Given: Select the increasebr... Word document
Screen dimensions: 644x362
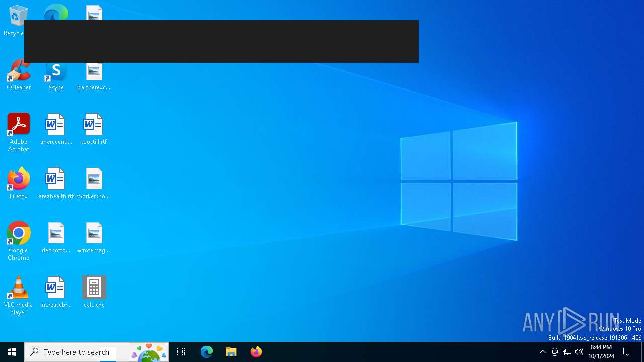Looking at the screenshot, I should coord(56,293).
